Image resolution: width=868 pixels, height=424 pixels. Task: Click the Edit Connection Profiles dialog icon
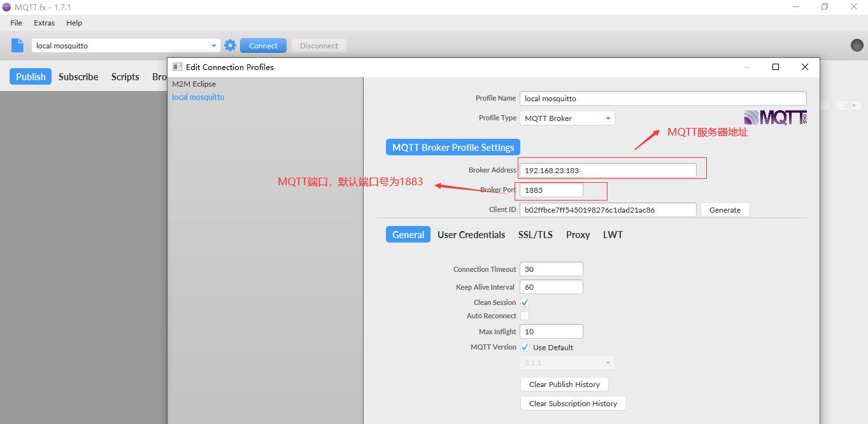177,67
